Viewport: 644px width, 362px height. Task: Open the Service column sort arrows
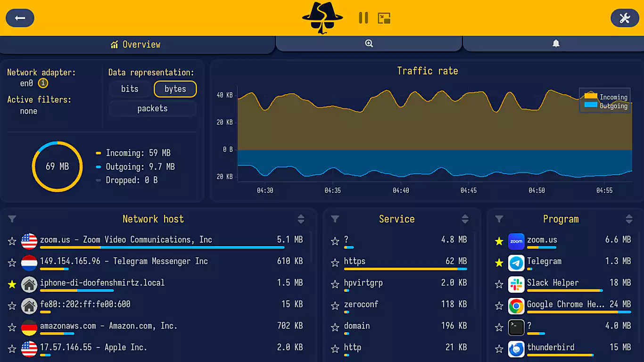pos(465,219)
